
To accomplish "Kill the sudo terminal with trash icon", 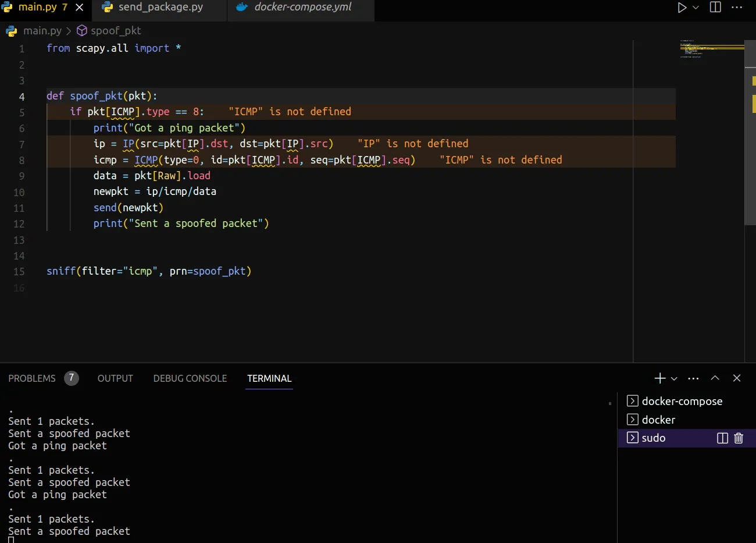I will [739, 438].
